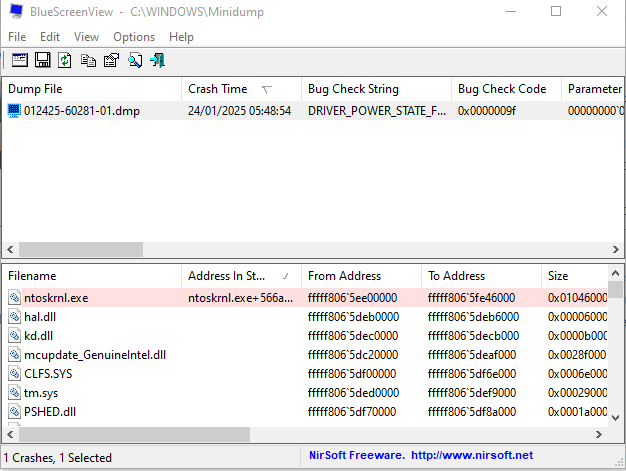Refresh the crash list using the toolbar icon
Screen dimensions: 626x471
pos(65,60)
